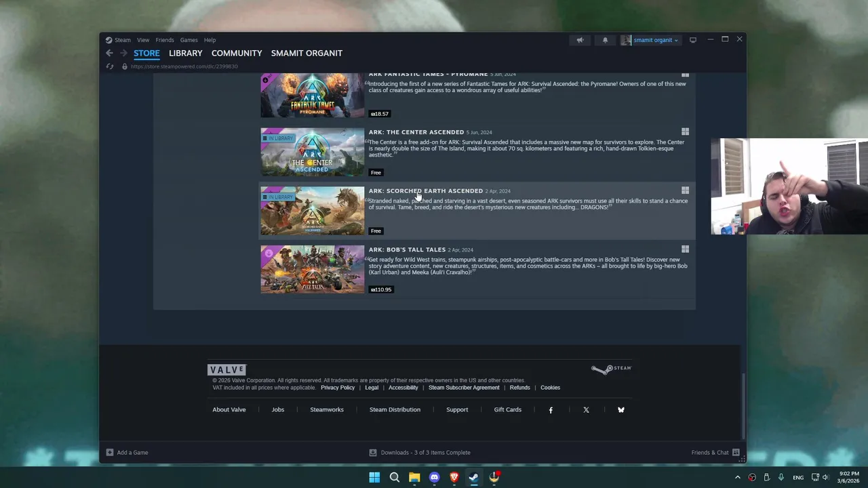Image resolution: width=868 pixels, height=488 pixels.
Task: Open the Refunds link
Action: click(x=520, y=388)
